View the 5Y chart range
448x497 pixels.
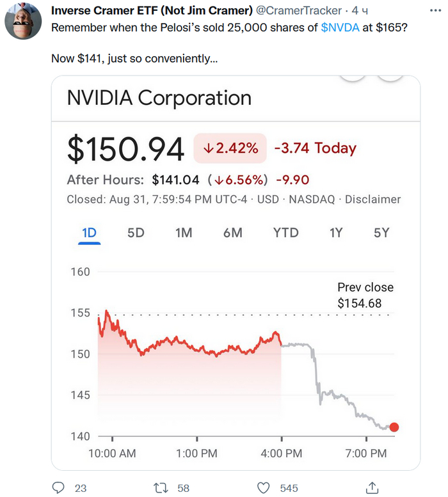pyautogui.click(x=381, y=233)
